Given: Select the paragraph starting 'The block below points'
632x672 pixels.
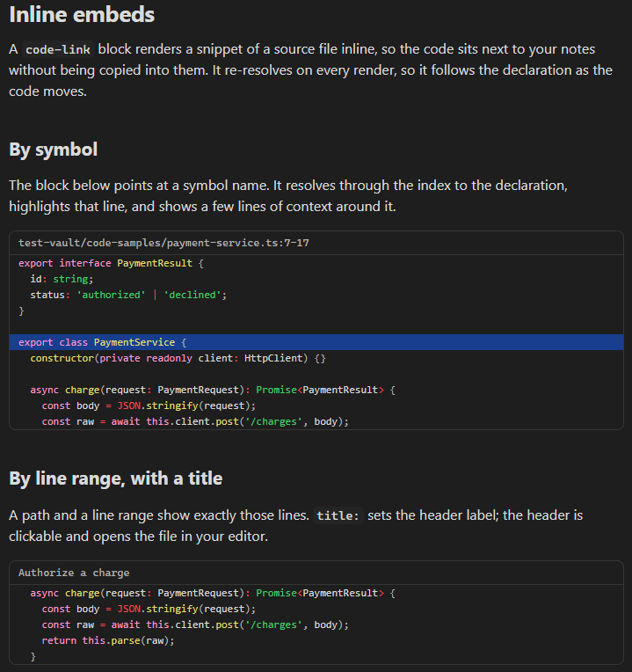Looking at the screenshot, I should [288, 196].
